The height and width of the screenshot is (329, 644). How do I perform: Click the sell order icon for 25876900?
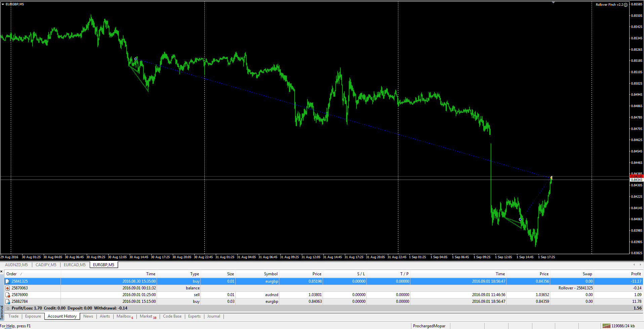[x=7, y=295]
